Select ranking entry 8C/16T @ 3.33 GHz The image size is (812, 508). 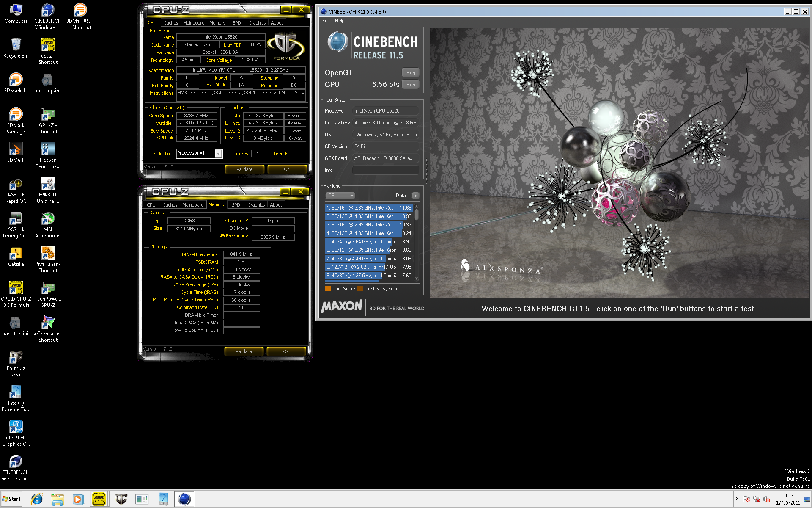(x=368, y=208)
